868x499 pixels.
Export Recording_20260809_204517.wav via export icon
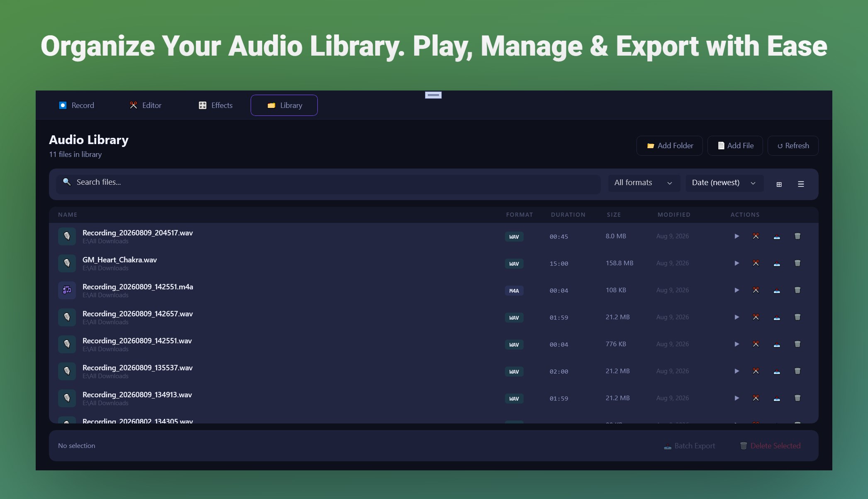(x=777, y=236)
